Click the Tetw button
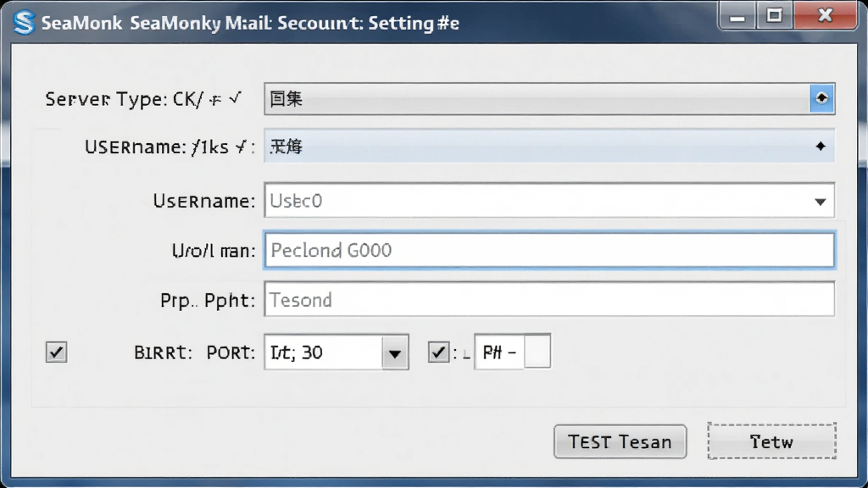 771,441
